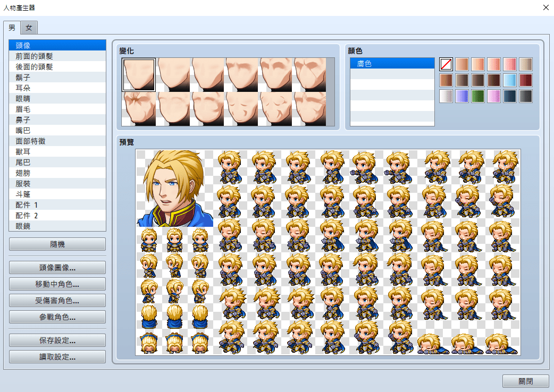Click the large character face portrait preview
Image resolution: width=554 pixels, height=392 pixels.
pyautogui.click(x=175, y=188)
